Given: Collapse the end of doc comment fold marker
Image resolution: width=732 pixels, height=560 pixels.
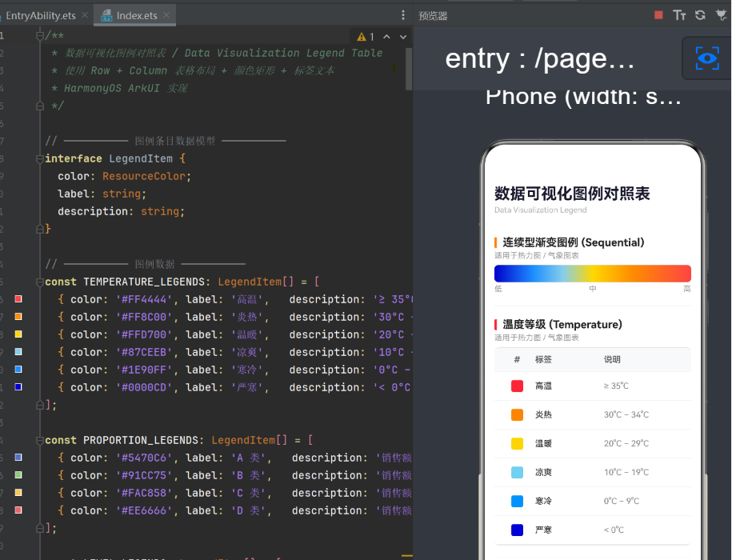Looking at the screenshot, I should click(40, 106).
